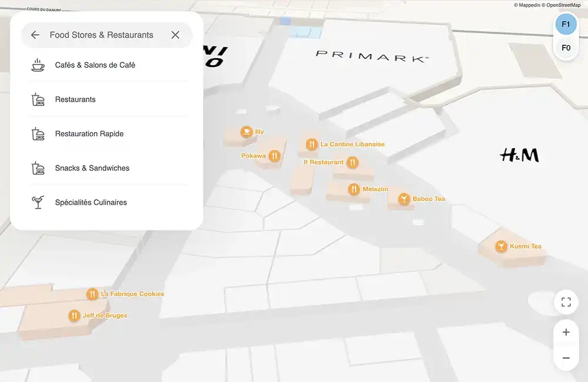Open Snacks & Sandwiches category
The height and width of the screenshot is (382, 588).
pos(92,168)
